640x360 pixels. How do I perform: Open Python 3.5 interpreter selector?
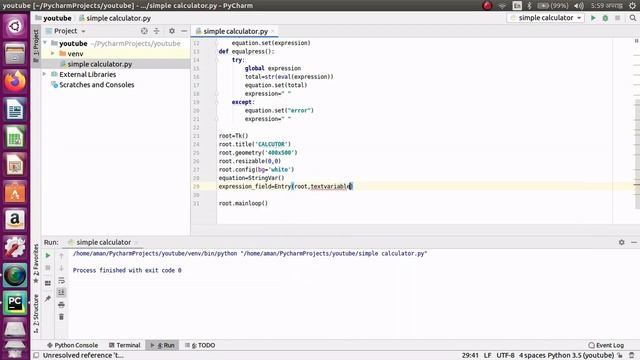[x=580, y=356]
